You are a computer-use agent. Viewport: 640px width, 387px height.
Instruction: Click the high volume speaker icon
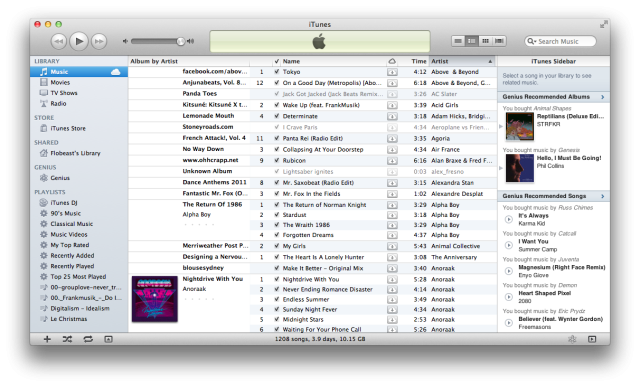190,41
